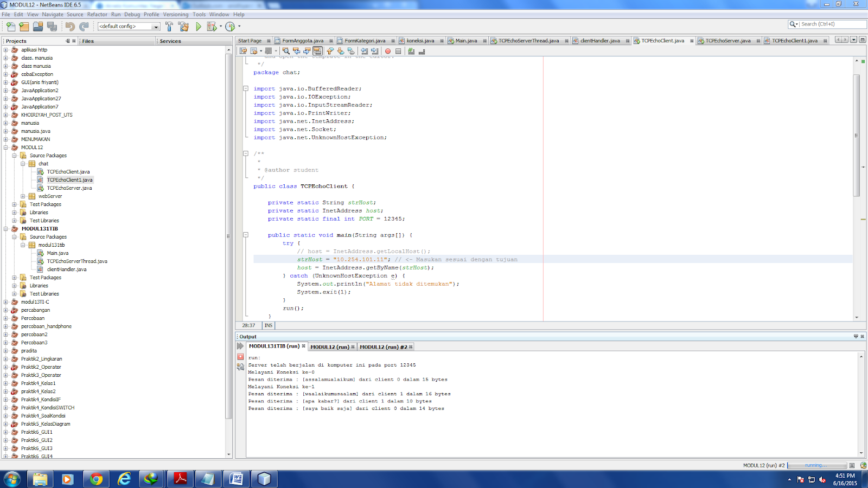Image resolution: width=868 pixels, height=488 pixels.
Task: Click the running progress bar in status bar
Action: click(x=817, y=465)
